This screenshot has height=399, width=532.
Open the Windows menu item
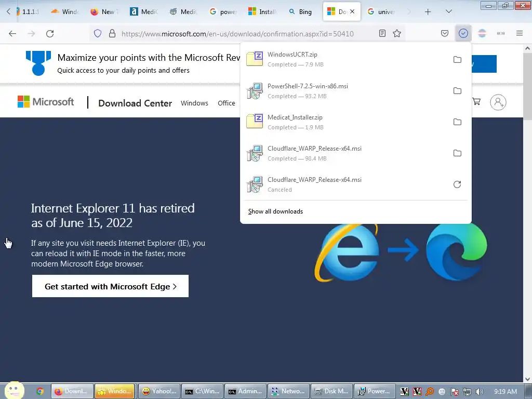click(x=194, y=103)
